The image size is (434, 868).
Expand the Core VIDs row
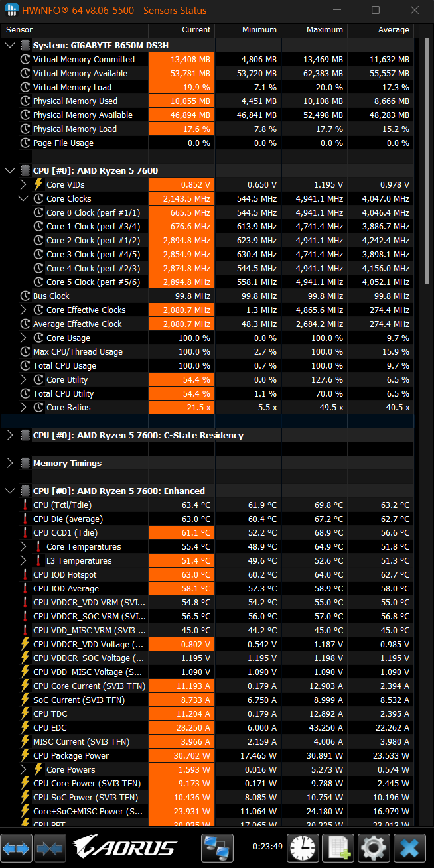tap(23, 184)
